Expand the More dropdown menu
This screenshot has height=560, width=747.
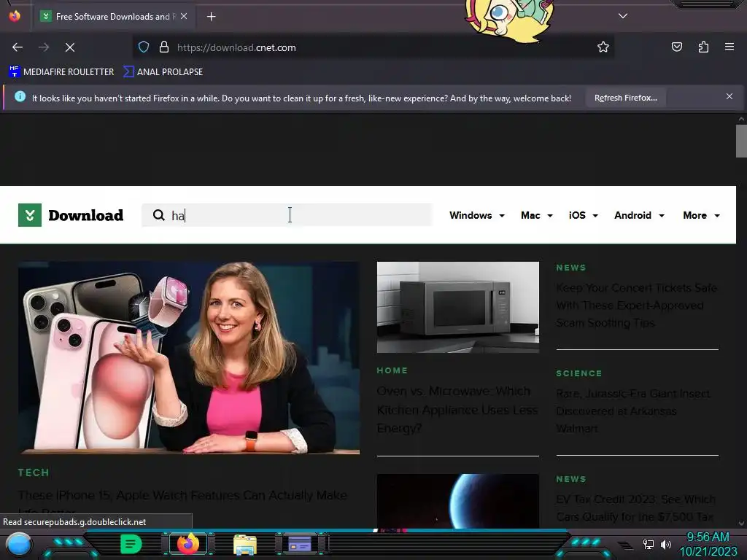click(x=701, y=215)
